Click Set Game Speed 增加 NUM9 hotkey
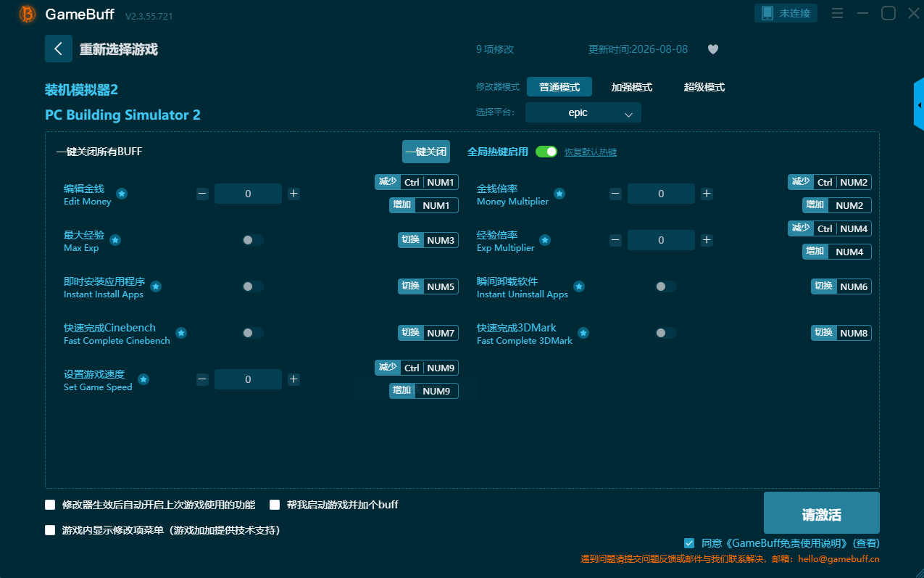924x578 pixels. click(x=424, y=391)
